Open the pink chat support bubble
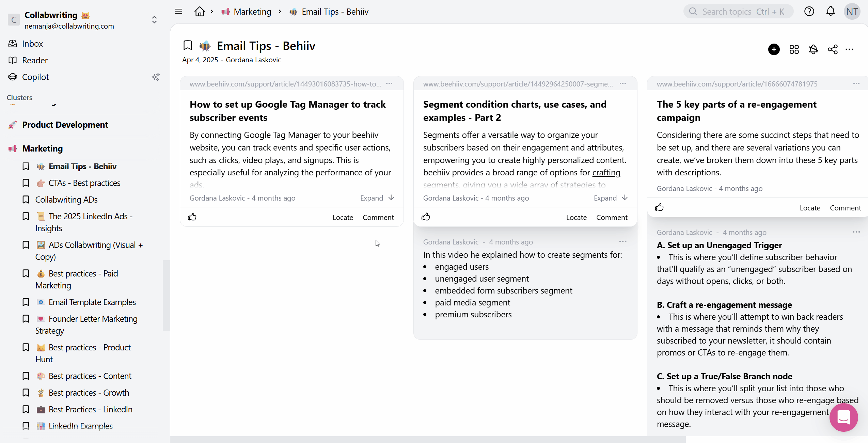Screen dimensions: 868x443 pyautogui.click(x=843, y=417)
